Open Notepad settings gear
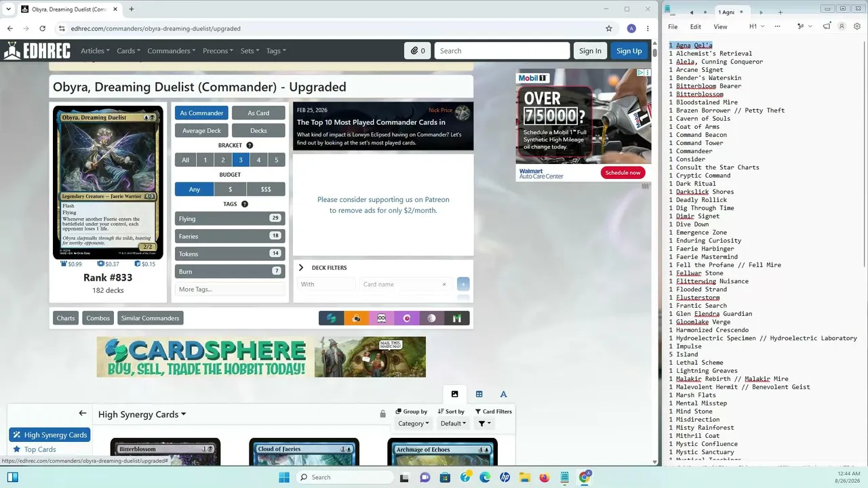 (857, 26)
